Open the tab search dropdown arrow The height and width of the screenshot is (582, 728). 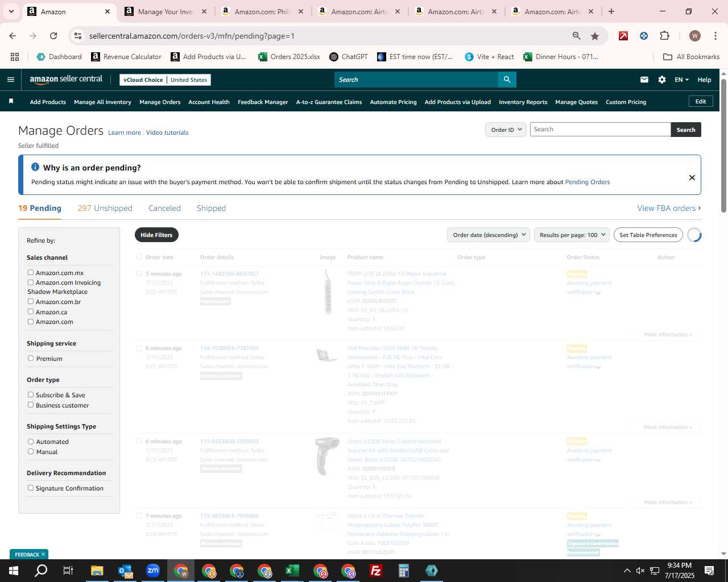(x=11, y=11)
